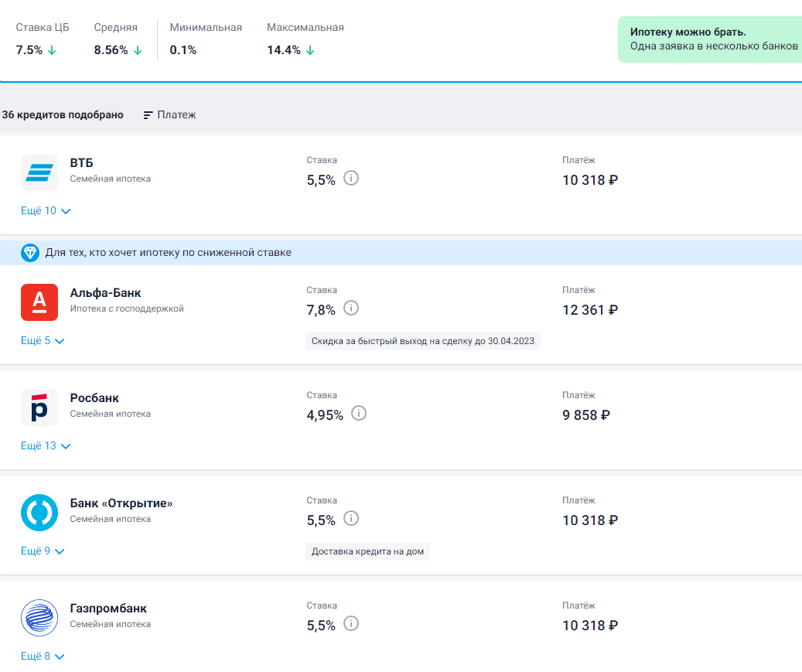
Task: Click the diamond icon in reduced-rate banner
Action: coord(30,253)
